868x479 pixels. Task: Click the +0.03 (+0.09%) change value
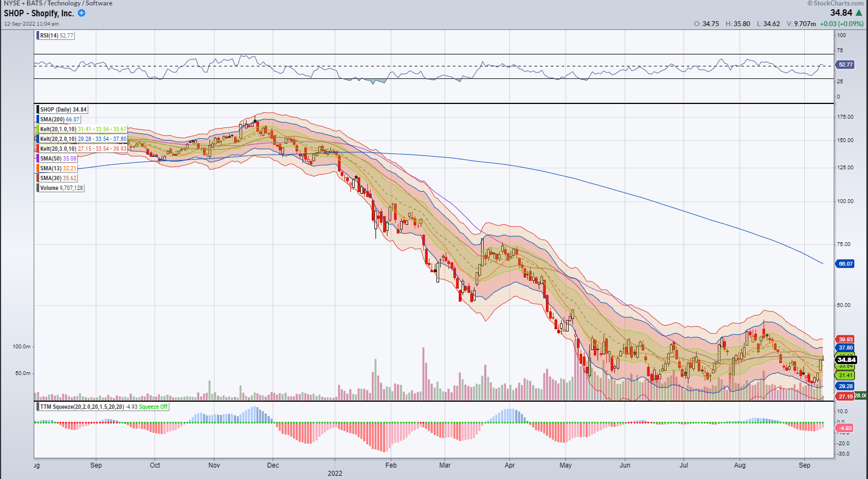(x=842, y=24)
